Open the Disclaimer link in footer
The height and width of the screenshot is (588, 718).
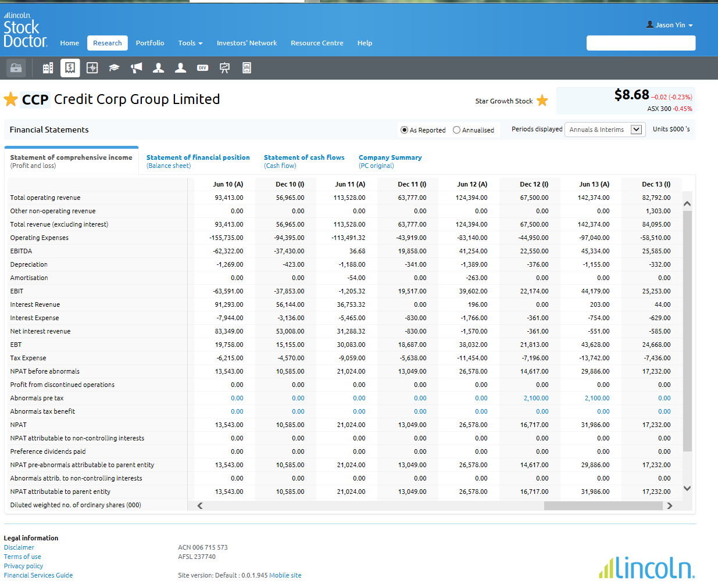click(x=19, y=547)
